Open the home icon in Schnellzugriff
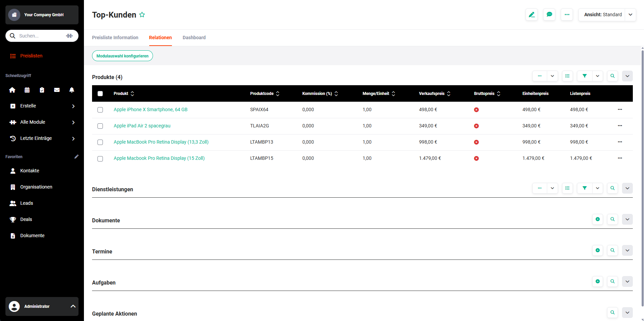Image resolution: width=644 pixels, height=321 pixels. coord(12,90)
